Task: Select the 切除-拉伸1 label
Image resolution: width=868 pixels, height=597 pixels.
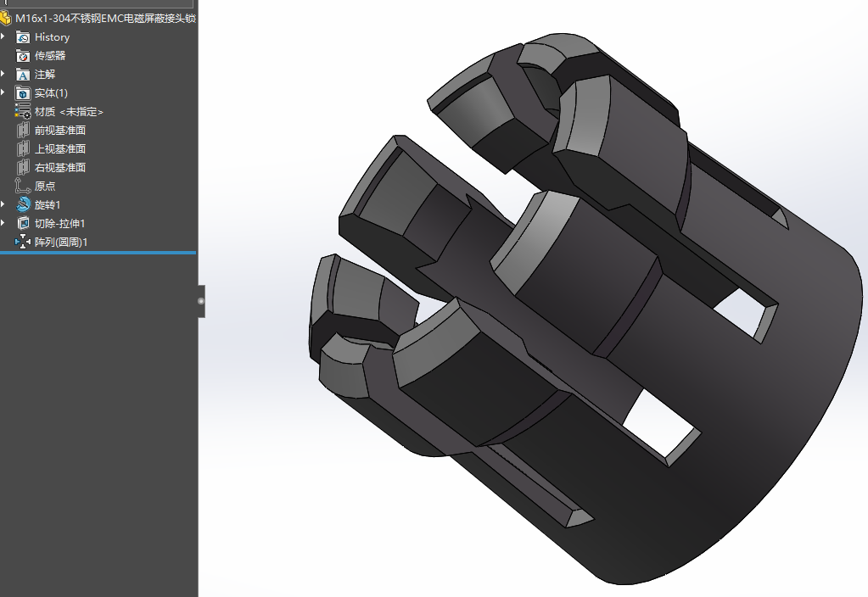Action: click(59, 224)
